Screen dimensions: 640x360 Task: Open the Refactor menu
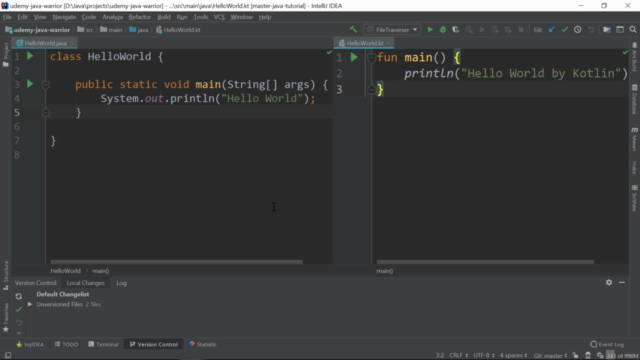140,17
